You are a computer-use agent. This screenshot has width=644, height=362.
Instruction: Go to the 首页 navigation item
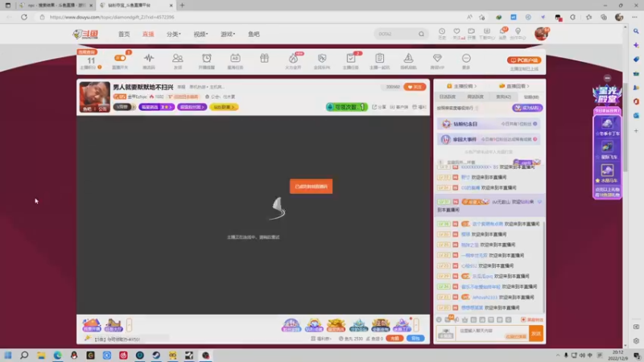tap(124, 34)
